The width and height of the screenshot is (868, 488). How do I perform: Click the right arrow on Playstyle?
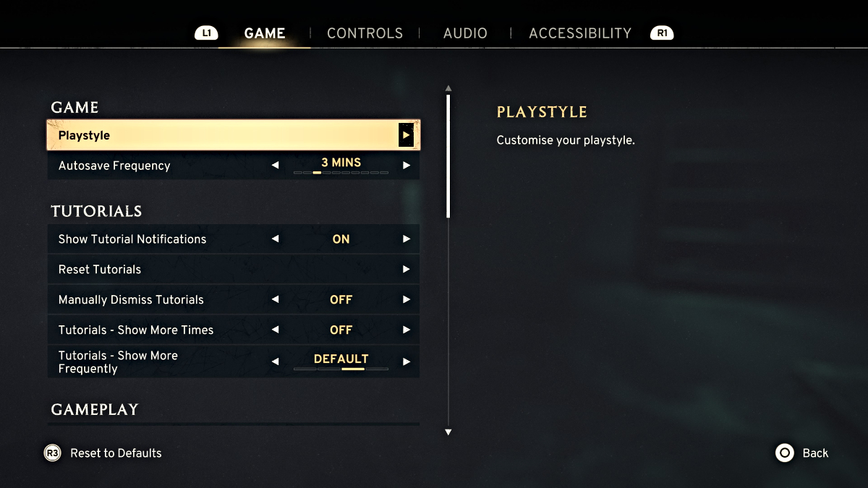(407, 134)
